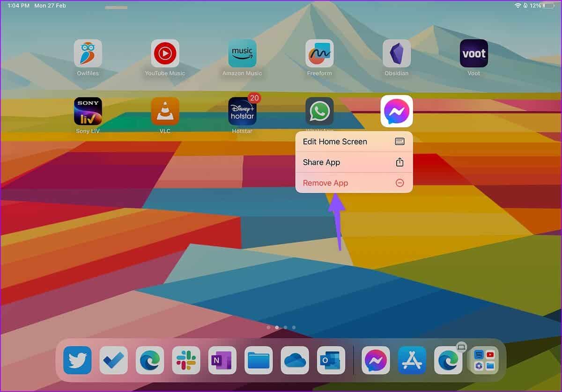This screenshot has height=392, width=562.
Task: Open Microsoft To Do in dock
Action: tap(114, 360)
